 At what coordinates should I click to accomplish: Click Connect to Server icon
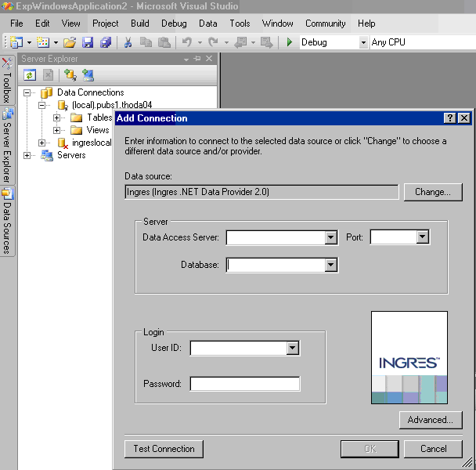click(88, 75)
